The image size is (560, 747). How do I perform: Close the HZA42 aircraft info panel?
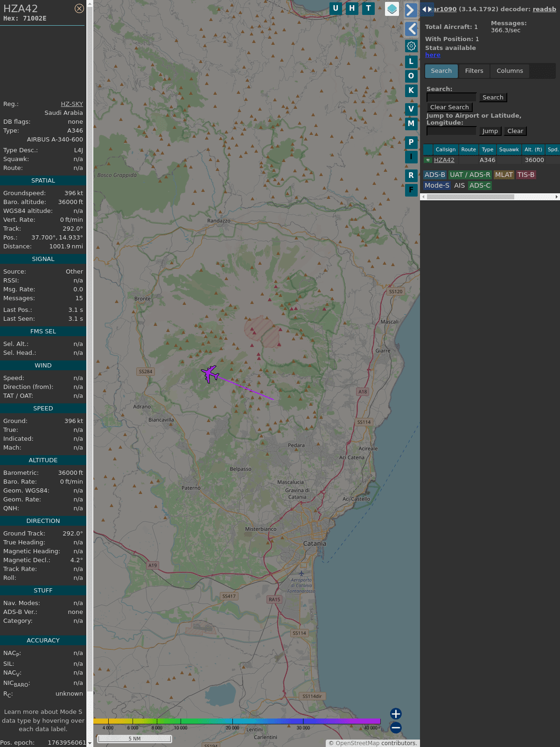pyautogui.click(x=79, y=8)
